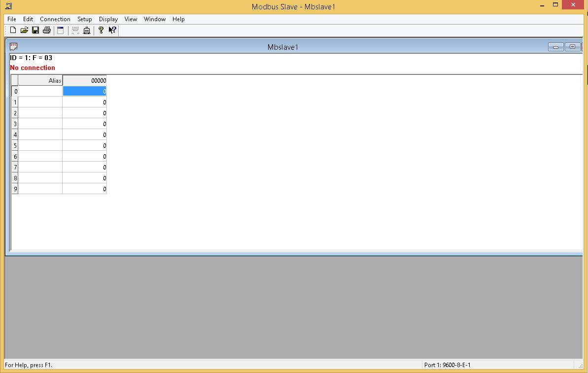Open the Connection menu
Image resolution: width=588 pixels, height=373 pixels.
(55, 19)
